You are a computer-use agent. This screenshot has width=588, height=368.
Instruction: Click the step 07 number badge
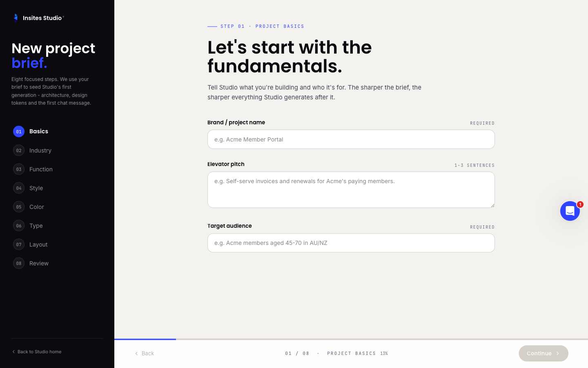pyautogui.click(x=19, y=245)
